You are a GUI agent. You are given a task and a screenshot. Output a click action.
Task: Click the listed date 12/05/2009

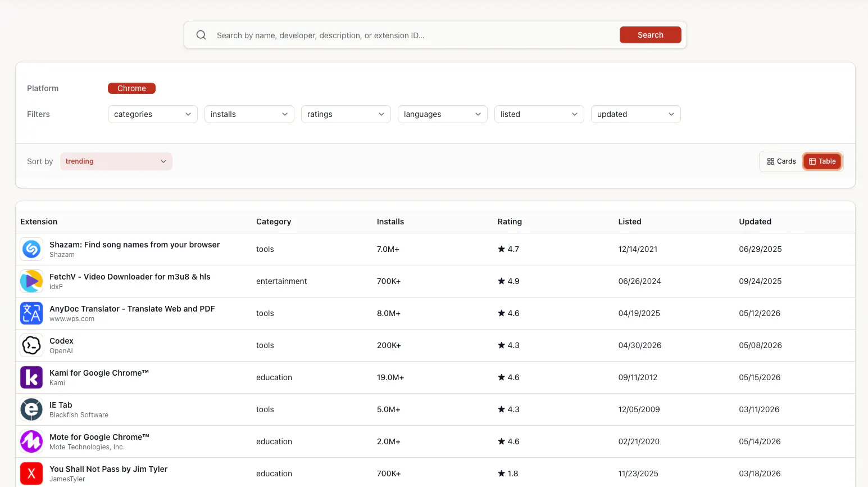[639, 409]
